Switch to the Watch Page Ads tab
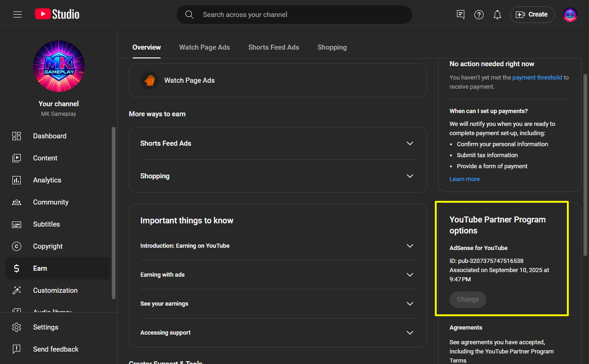The height and width of the screenshot is (364, 589). click(204, 47)
